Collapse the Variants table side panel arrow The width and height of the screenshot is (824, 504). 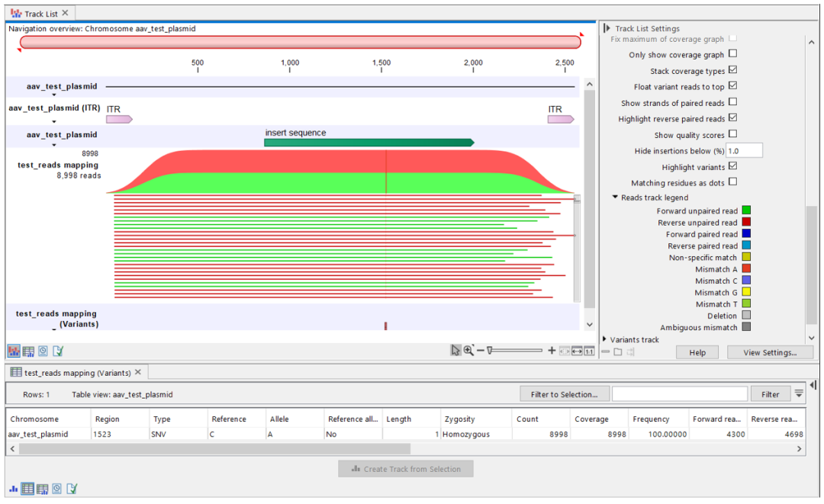(813, 385)
